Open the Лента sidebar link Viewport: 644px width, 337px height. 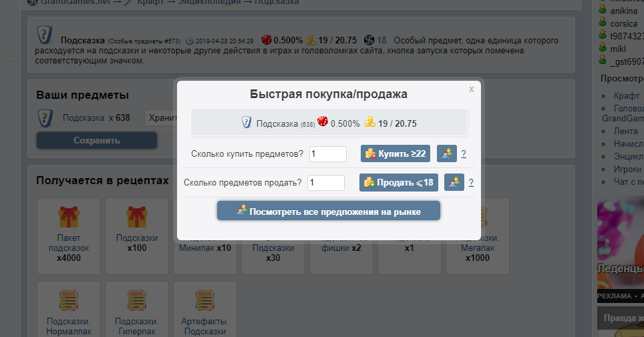click(626, 131)
